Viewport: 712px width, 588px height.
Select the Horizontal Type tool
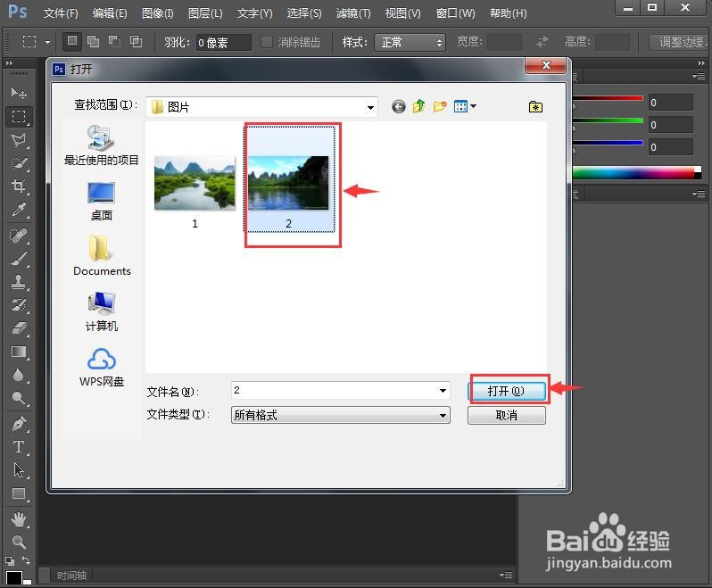point(19,447)
